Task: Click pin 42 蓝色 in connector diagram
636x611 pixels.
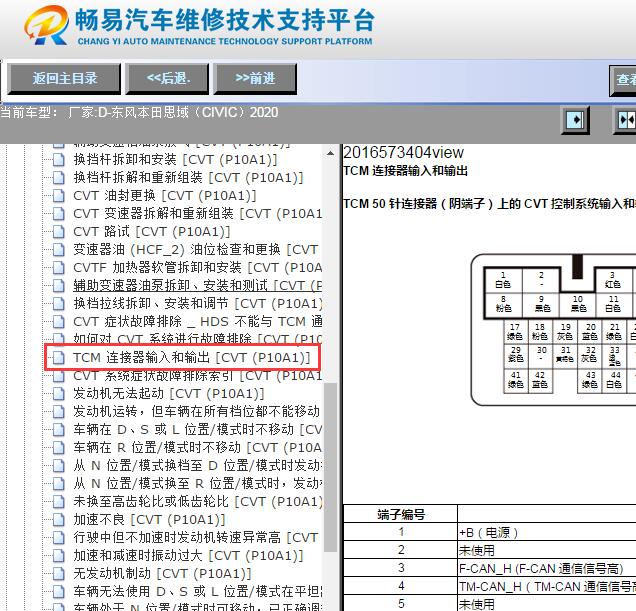Action: (x=540, y=380)
